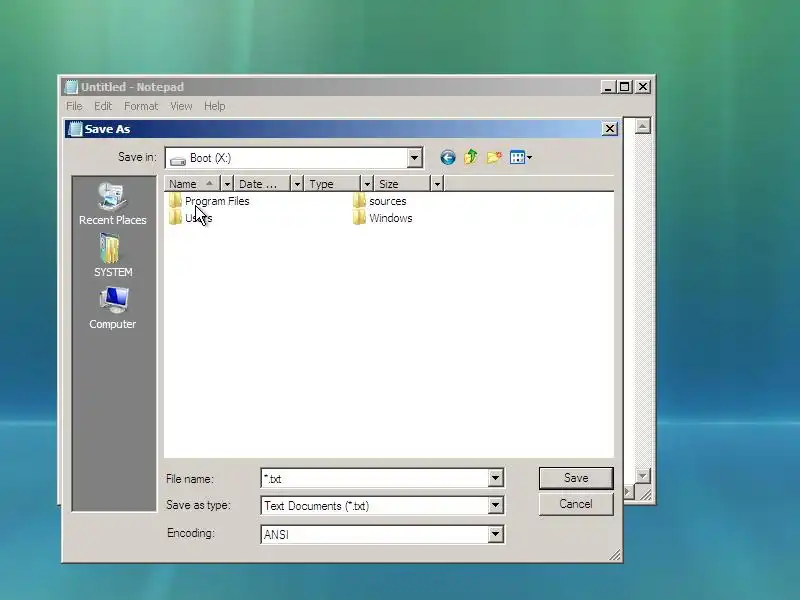Click Notepad's scroll up arrow

[642, 126]
